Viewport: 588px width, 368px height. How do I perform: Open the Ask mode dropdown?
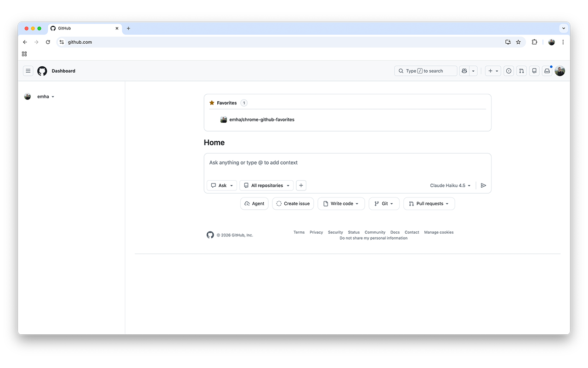click(222, 185)
